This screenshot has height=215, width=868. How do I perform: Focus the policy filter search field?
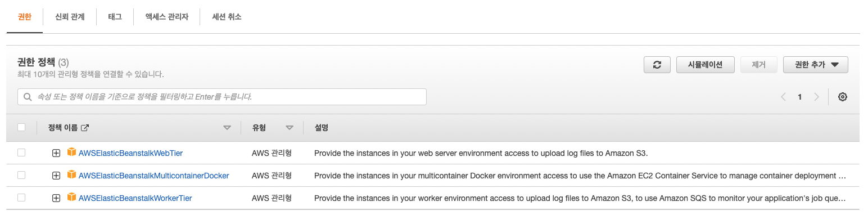pos(222,97)
